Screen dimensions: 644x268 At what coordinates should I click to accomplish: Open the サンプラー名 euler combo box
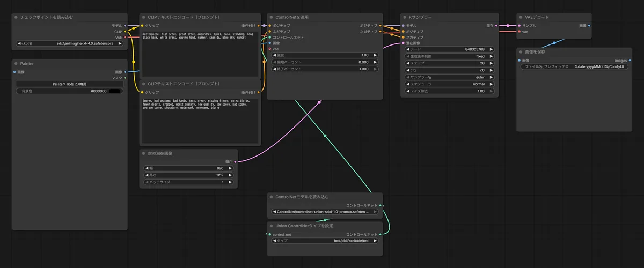(x=451, y=77)
